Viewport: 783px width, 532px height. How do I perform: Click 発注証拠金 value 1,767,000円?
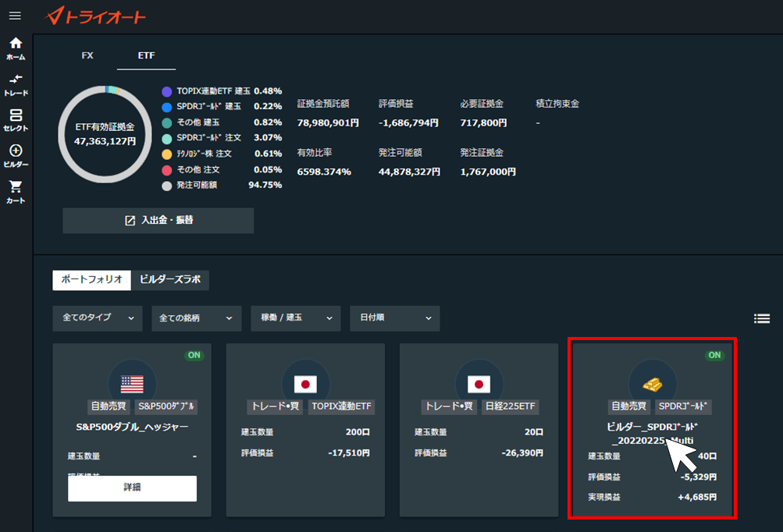488,172
